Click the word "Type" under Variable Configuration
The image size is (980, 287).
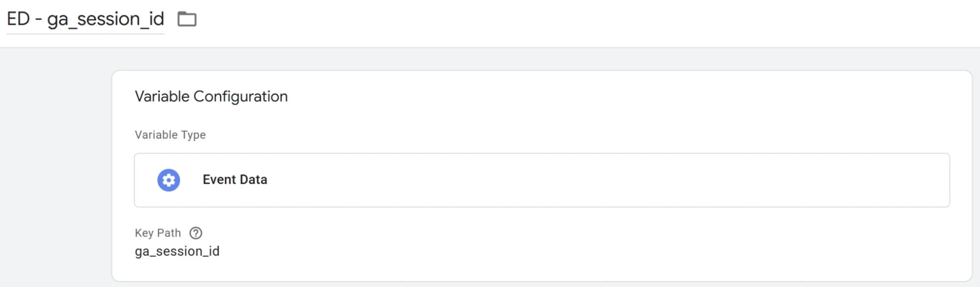(x=194, y=135)
